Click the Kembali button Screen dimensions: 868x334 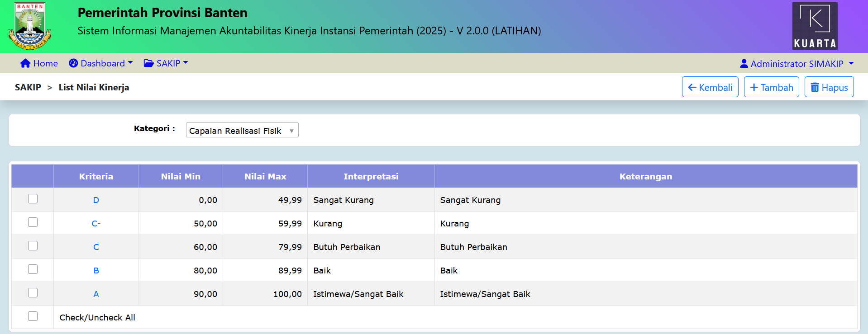710,87
